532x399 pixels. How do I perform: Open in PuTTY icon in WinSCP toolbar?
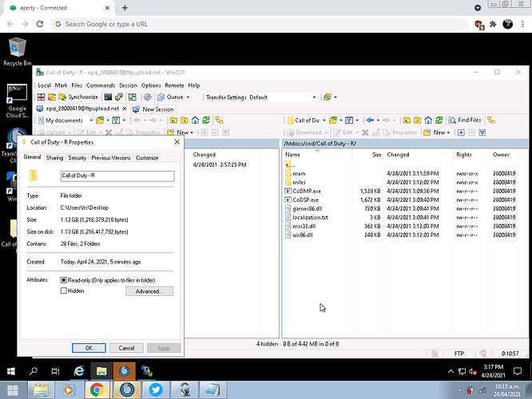(x=118, y=97)
